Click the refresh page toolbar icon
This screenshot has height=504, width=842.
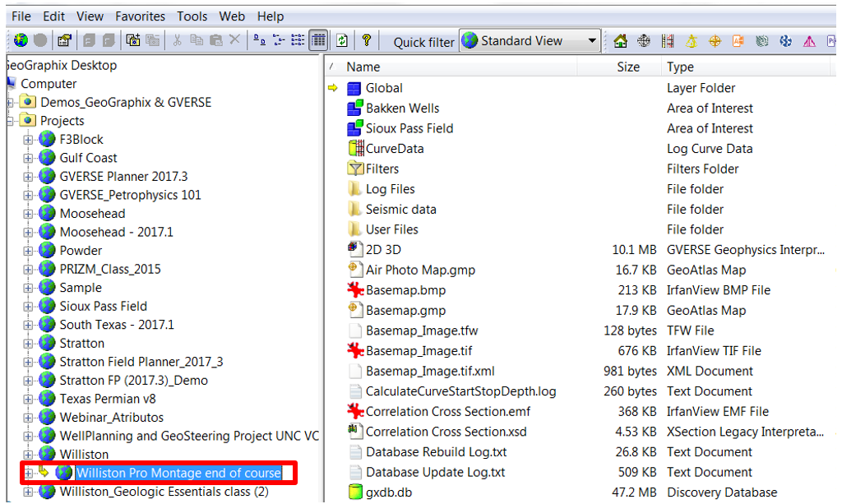click(x=342, y=40)
